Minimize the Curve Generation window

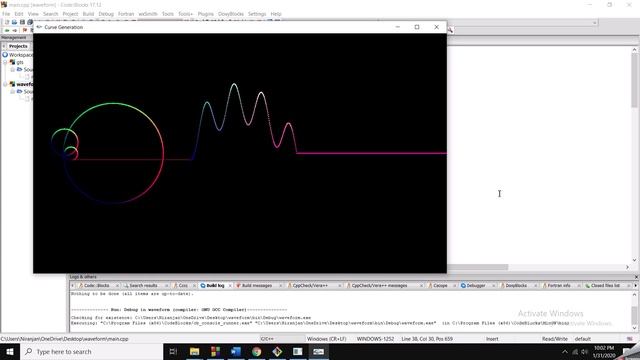[x=398, y=27]
